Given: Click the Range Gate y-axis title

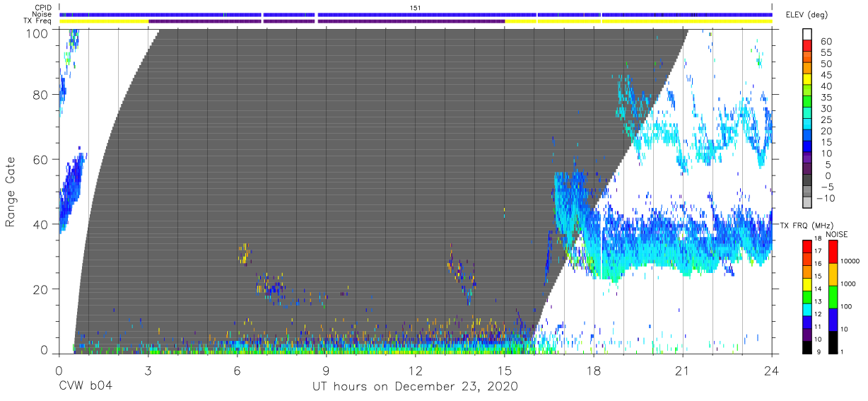Looking at the screenshot, I should point(11,191).
